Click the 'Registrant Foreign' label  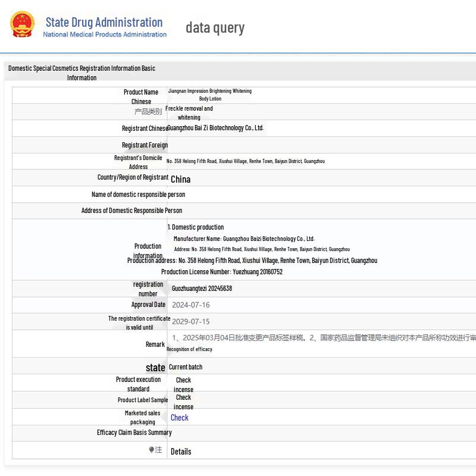[145, 145]
